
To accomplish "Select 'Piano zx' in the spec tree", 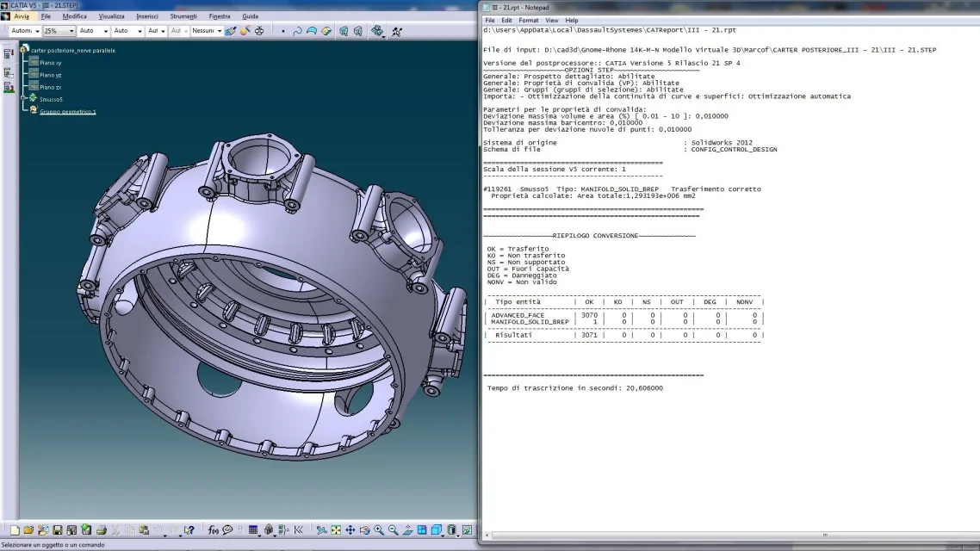I will click(x=51, y=87).
